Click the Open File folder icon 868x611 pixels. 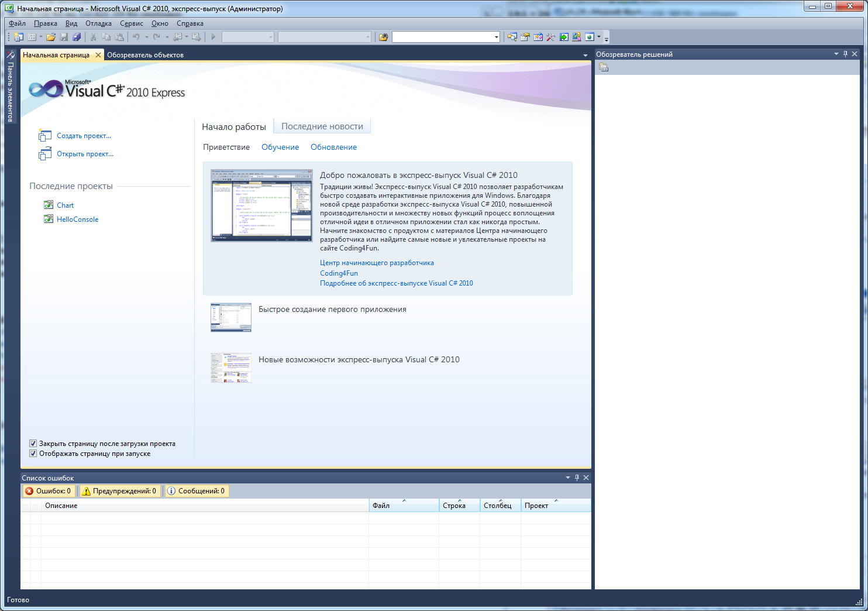51,37
